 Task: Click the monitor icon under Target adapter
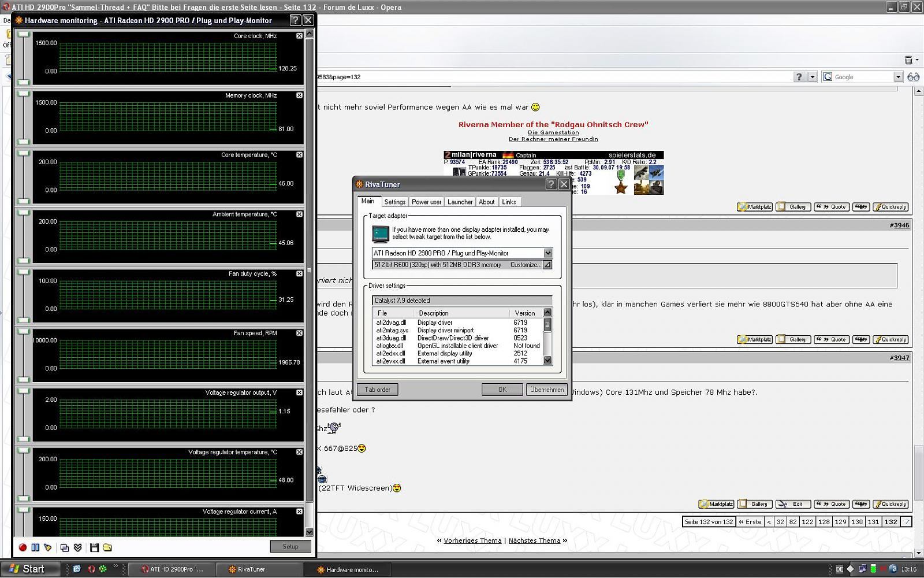381,234
